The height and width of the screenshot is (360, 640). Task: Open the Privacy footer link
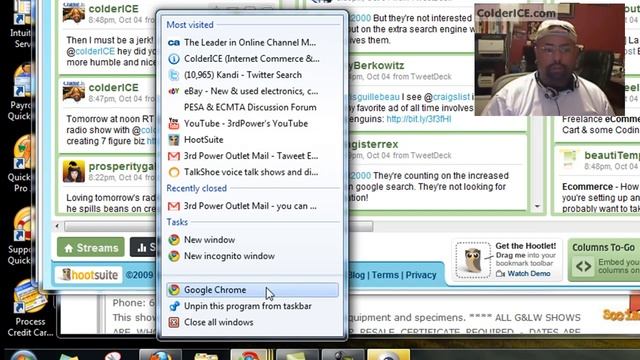coord(421,275)
